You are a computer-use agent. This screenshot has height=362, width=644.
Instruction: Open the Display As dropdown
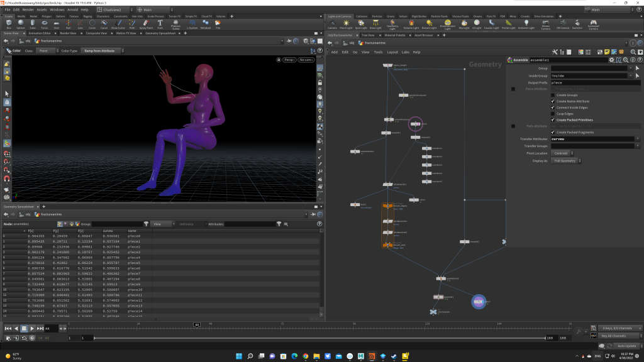[x=566, y=161]
